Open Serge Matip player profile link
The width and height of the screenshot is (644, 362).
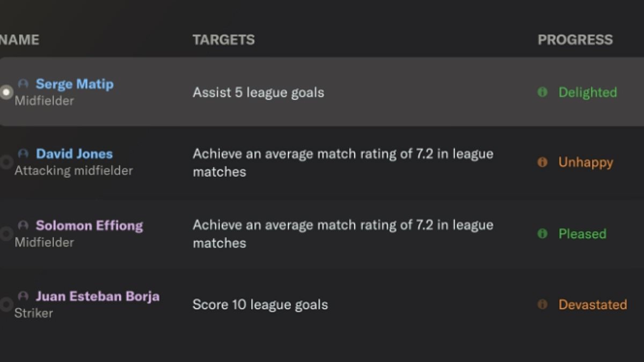click(75, 84)
